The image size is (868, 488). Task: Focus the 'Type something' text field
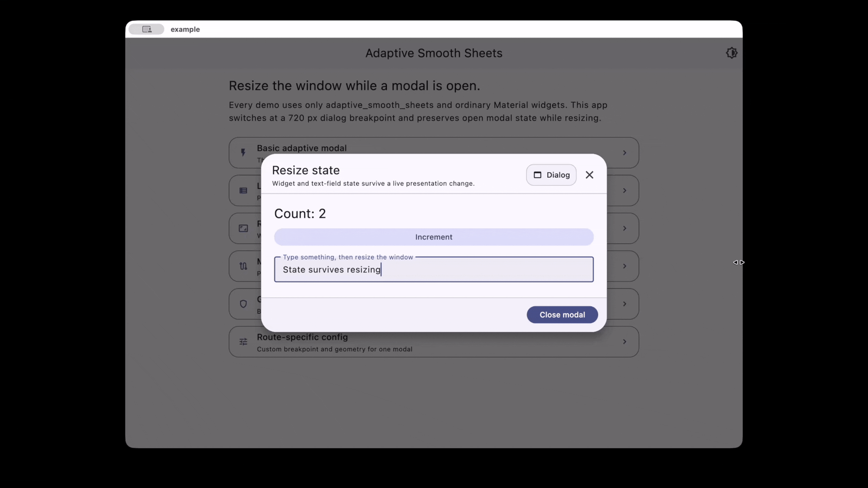click(x=434, y=269)
